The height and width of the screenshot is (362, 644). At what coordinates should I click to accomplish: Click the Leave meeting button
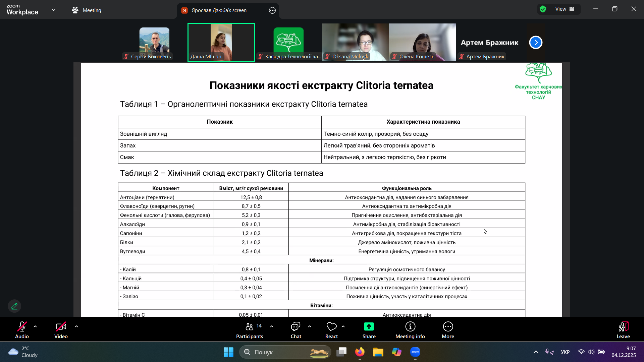pyautogui.click(x=623, y=330)
